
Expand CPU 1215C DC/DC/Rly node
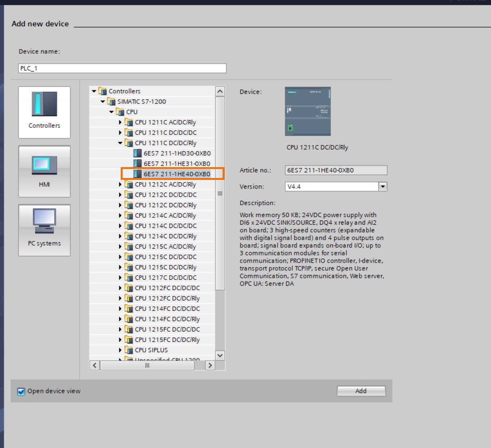click(x=120, y=267)
